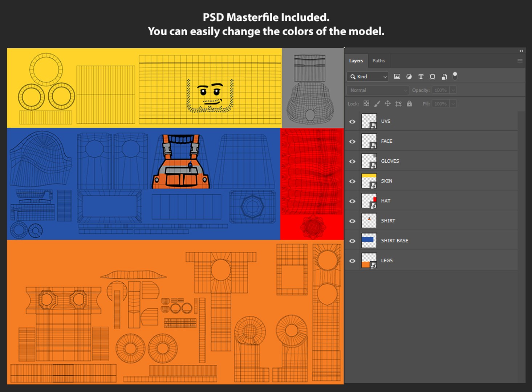
Task: Open the Layers panel options menu
Action: (x=520, y=61)
